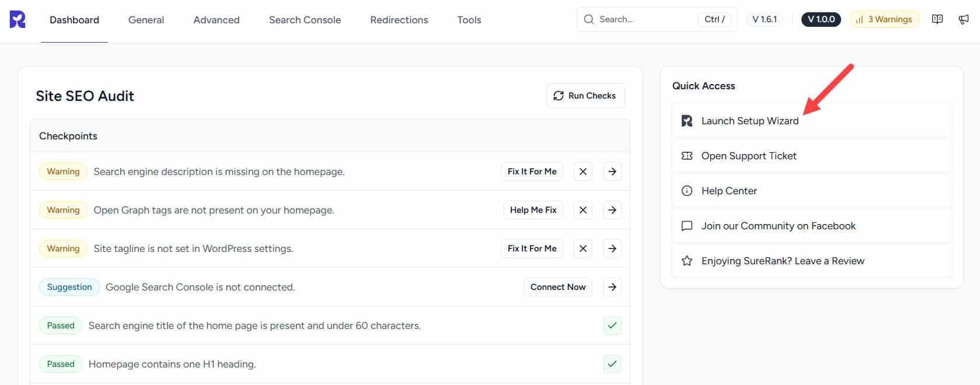The height and width of the screenshot is (385, 980).
Task: Open details arrow for Google Search Console suggestion
Action: (x=612, y=287)
